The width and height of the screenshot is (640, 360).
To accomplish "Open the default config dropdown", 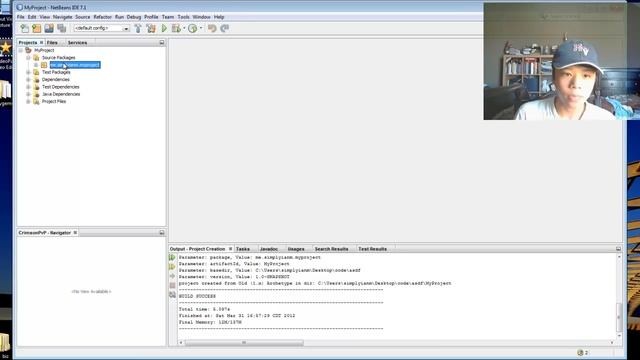I will (x=126, y=28).
